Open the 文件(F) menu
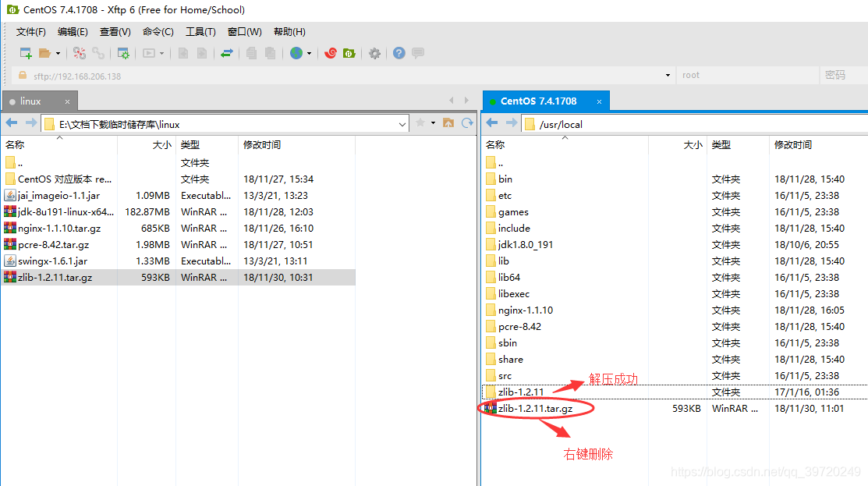The image size is (868, 486). coord(31,31)
